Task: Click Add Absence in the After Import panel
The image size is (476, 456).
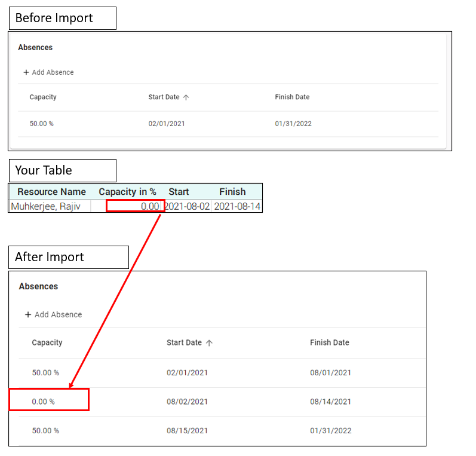Action: pos(53,314)
